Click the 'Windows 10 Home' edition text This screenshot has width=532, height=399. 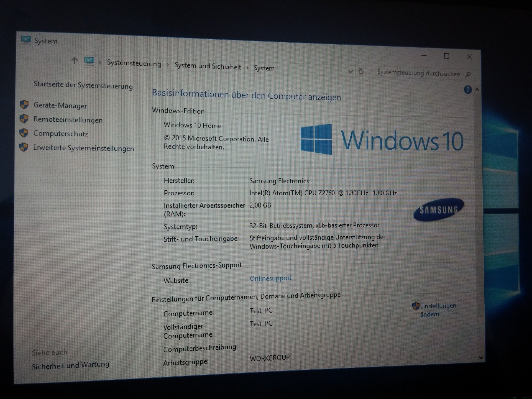(x=192, y=125)
